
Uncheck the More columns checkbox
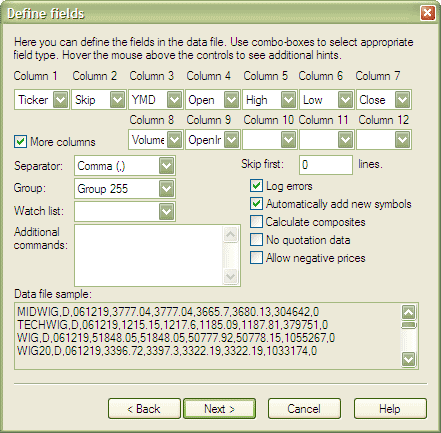click(20, 141)
